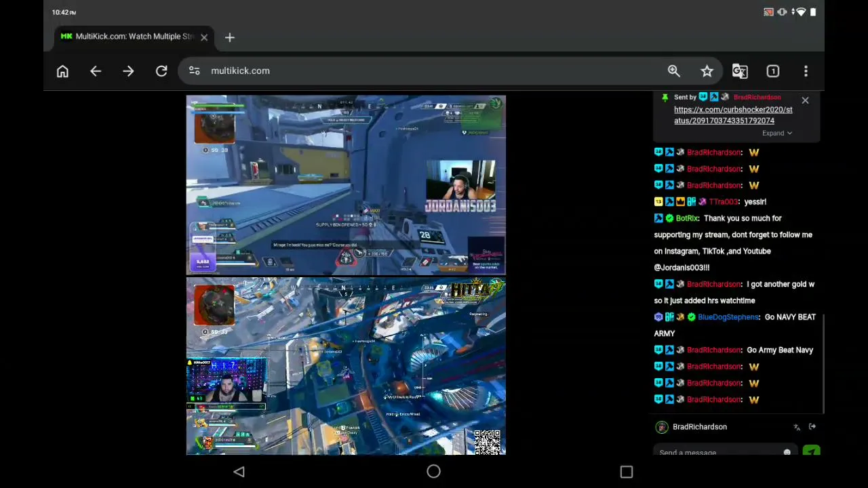Viewport: 868px width, 488px height.
Task: Click the logout arrow icon beside BradRichardson
Action: 812,427
